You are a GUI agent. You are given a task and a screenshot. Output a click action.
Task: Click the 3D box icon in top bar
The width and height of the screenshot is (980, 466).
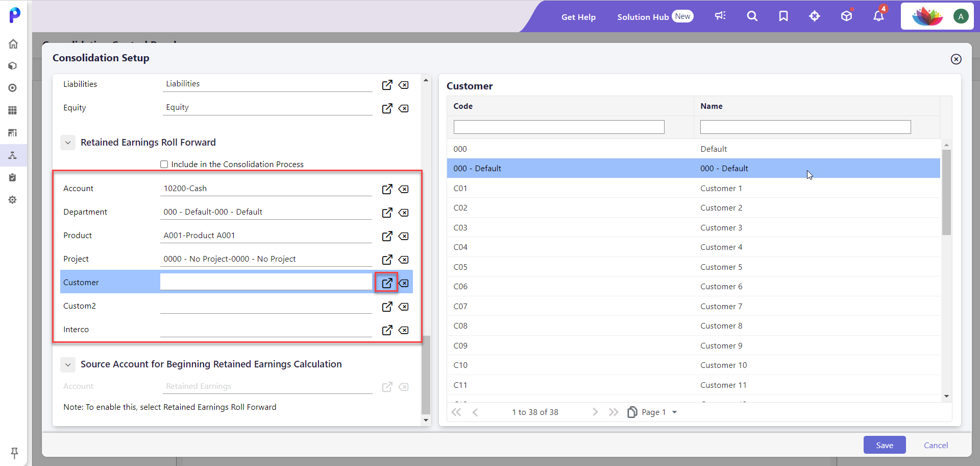[847, 16]
